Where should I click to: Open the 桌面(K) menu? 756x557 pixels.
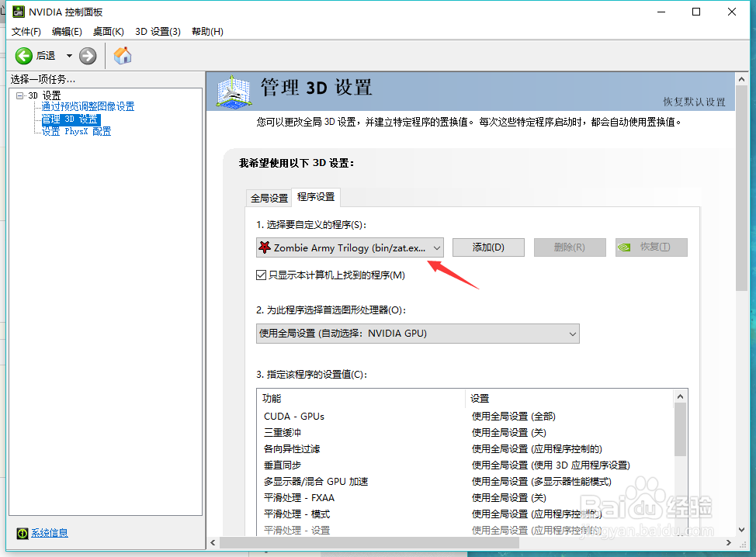point(108,31)
